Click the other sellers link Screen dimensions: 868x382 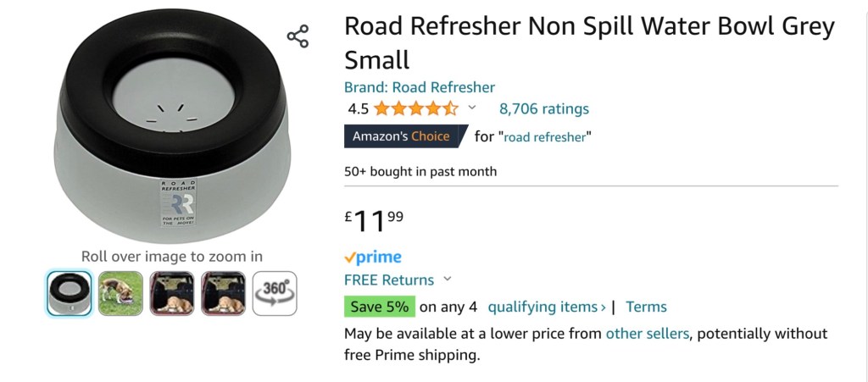pyautogui.click(x=647, y=334)
